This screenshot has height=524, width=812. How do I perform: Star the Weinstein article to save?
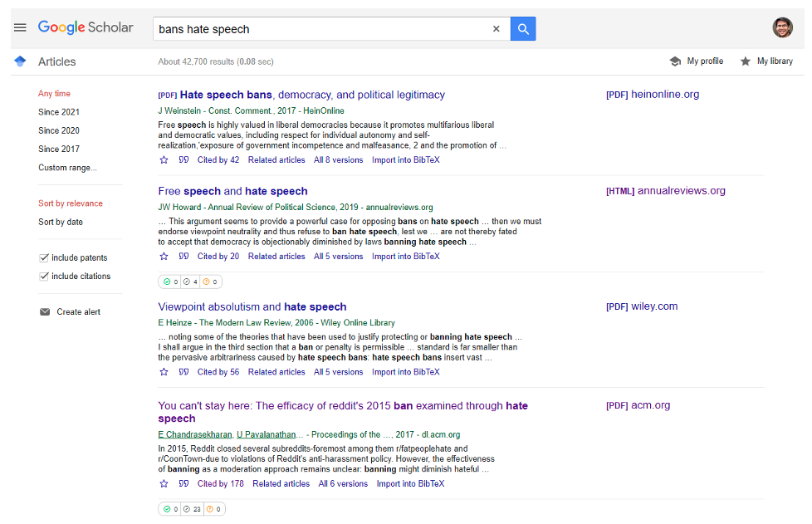(164, 160)
